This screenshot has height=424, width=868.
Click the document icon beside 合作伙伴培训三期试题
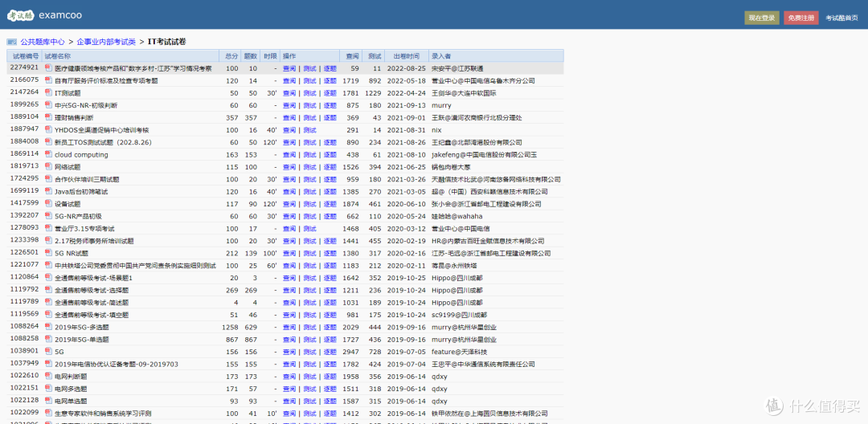(48, 179)
